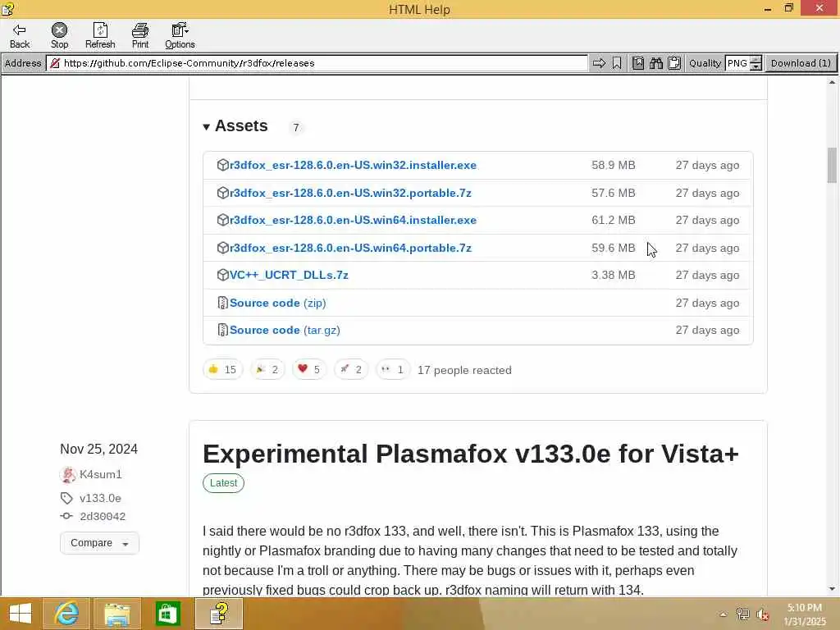
Task: Click the '17 people reacted' text
Action: pos(464,370)
